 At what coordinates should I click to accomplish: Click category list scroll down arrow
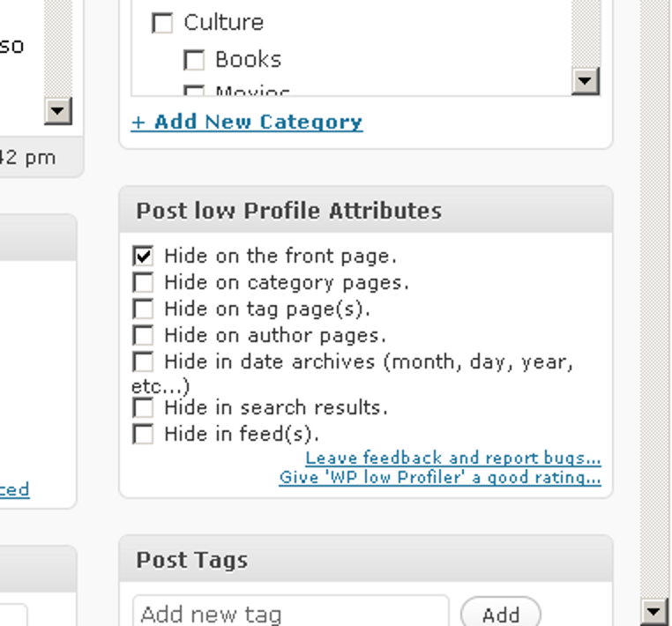586,81
